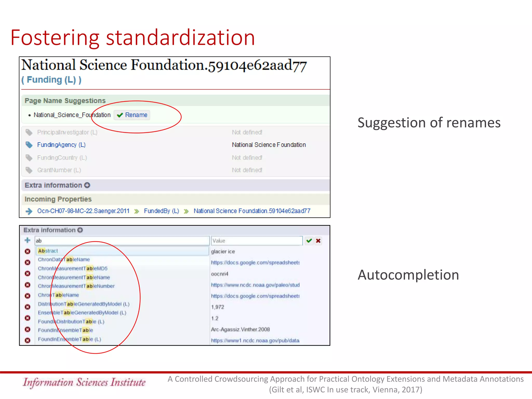Click the blue plus add-property icon
This screenshot has width=532, height=399.
[27, 240]
